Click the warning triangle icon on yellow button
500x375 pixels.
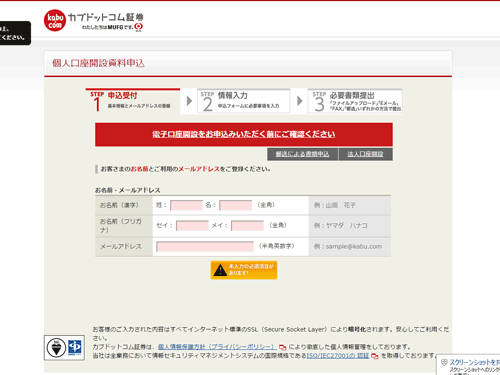click(x=220, y=270)
